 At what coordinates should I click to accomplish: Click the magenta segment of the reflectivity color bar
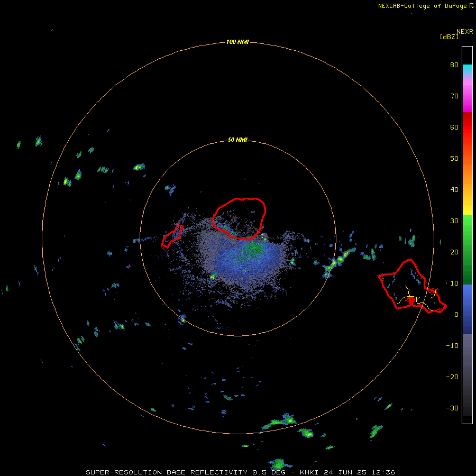click(467, 97)
